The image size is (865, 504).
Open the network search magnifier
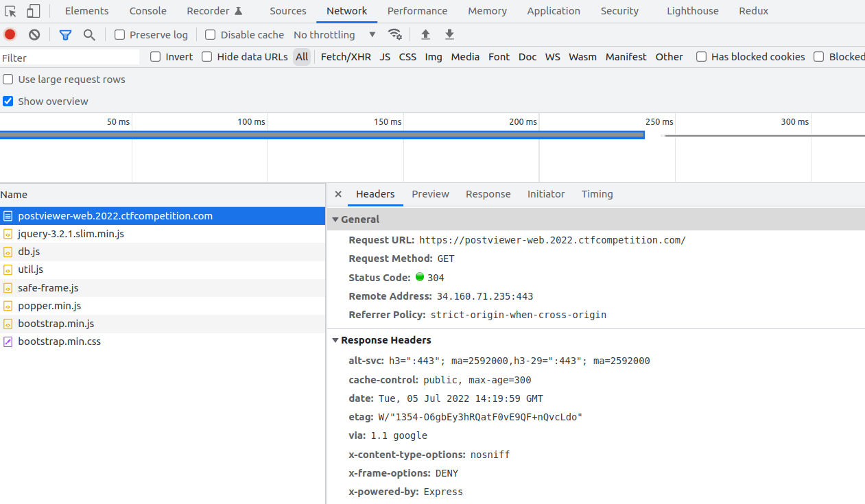click(x=89, y=35)
